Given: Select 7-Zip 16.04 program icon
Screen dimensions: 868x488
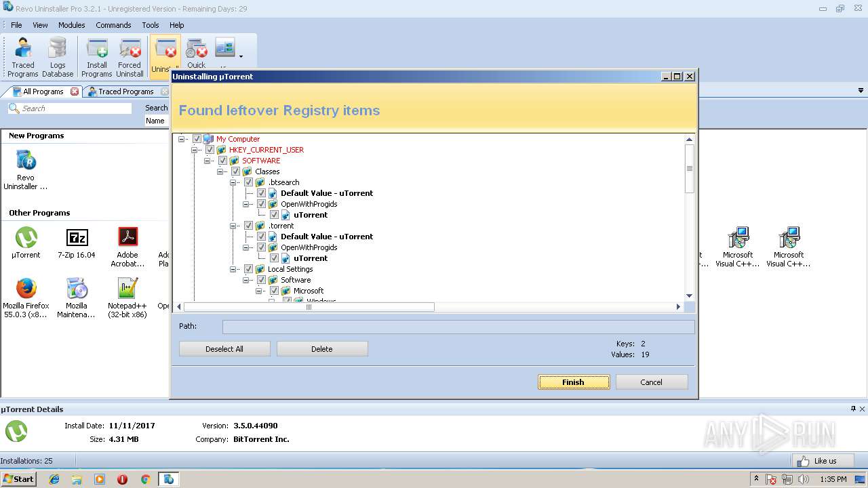Looking at the screenshot, I should [x=77, y=243].
